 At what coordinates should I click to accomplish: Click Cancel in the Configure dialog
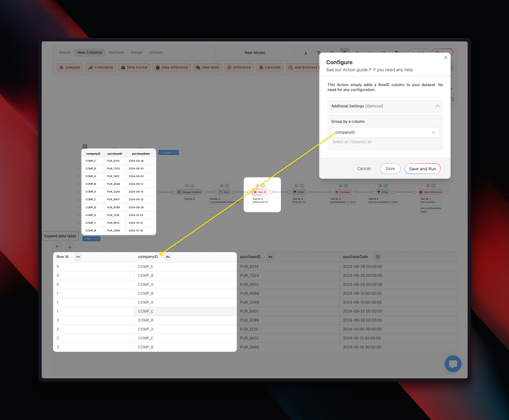pyautogui.click(x=364, y=168)
